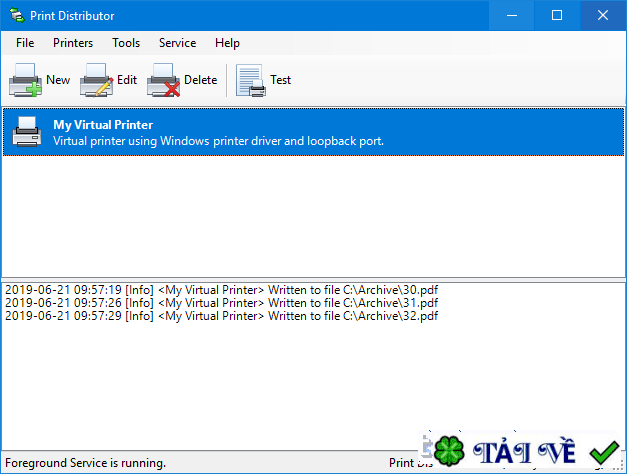The height and width of the screenshot is (474, 627).
Task: Click the 'Virtual printer using Windows printer driver' description
Action: click(218, 141)
